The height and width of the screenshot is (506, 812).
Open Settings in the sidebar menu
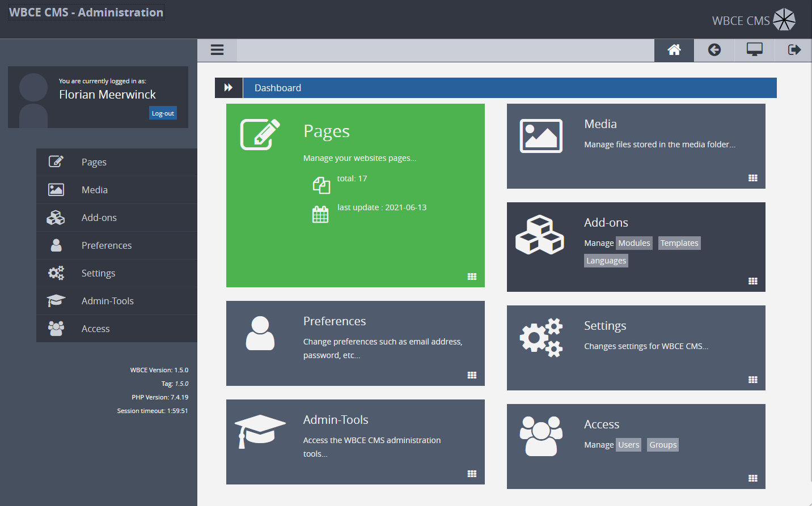pos(117,273)
